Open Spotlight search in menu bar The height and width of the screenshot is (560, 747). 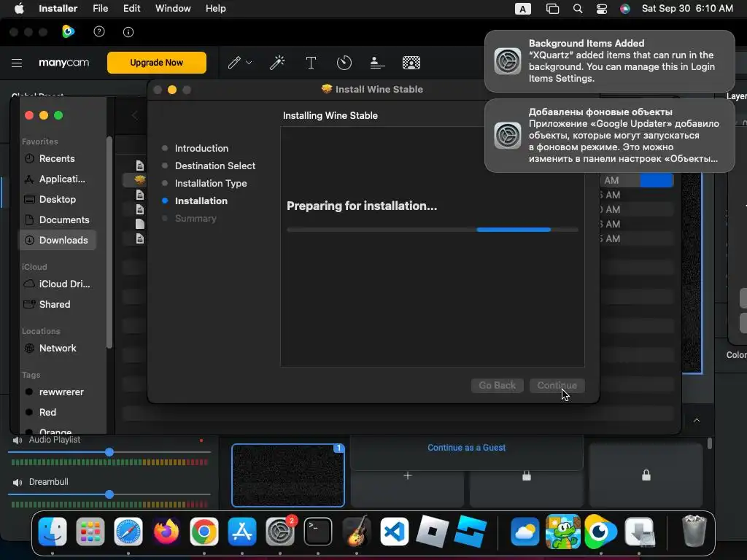pos(578,9)
